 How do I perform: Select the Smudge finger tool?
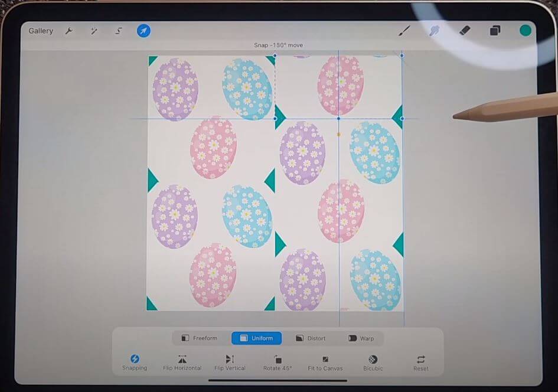pyautogui.click(x=434, y=31)
